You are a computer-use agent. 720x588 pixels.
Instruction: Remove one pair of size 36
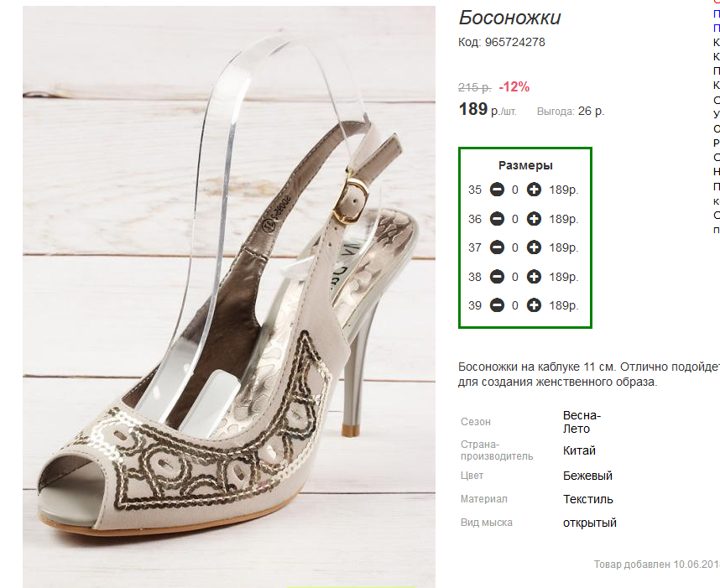497,219
